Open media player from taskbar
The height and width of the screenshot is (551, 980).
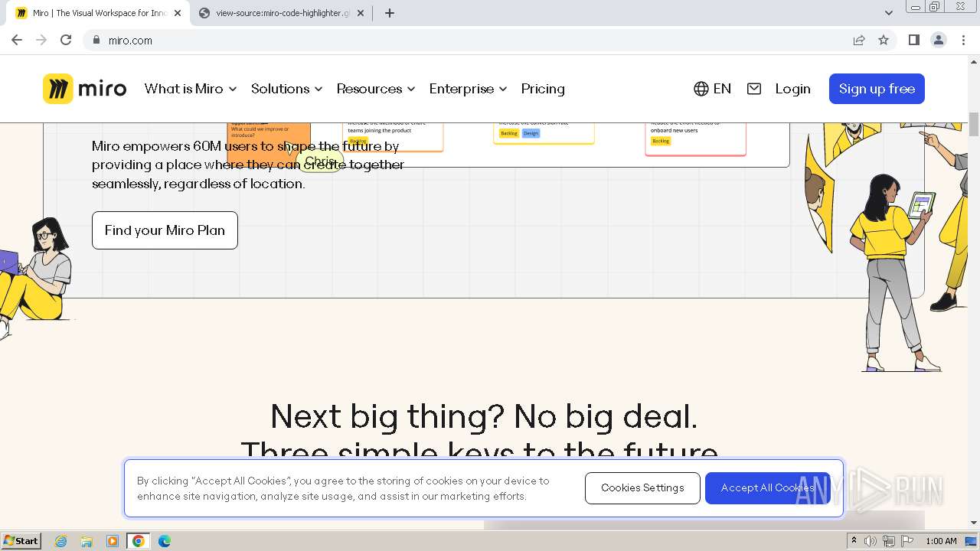coord(113,541)
